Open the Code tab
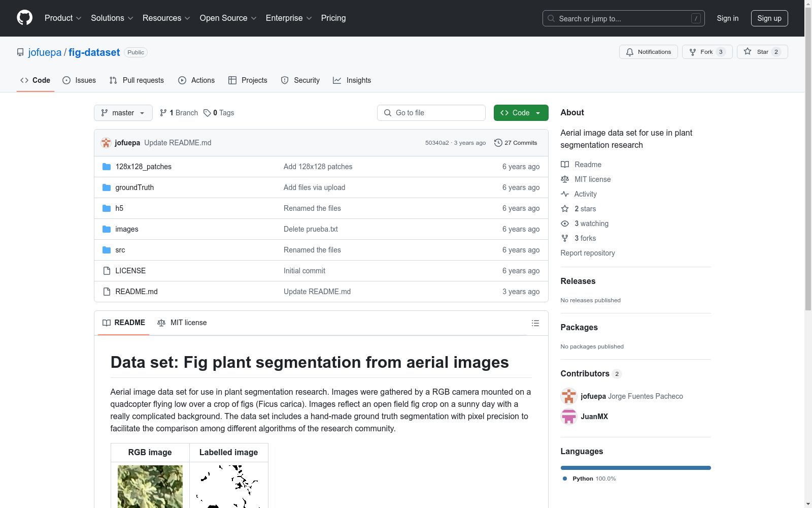Screen dimensions: 812x508 click(36, 80)
